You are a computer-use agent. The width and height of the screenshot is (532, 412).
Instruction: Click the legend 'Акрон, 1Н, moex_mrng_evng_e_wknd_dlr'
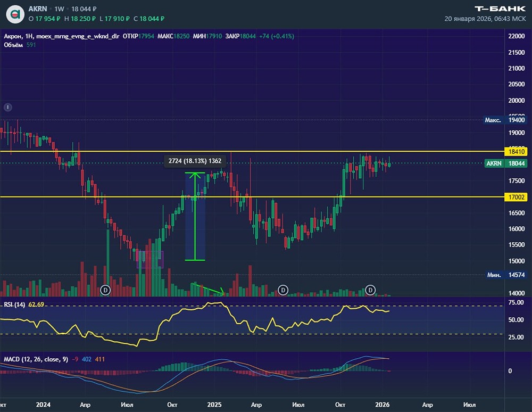click(61, 36)
